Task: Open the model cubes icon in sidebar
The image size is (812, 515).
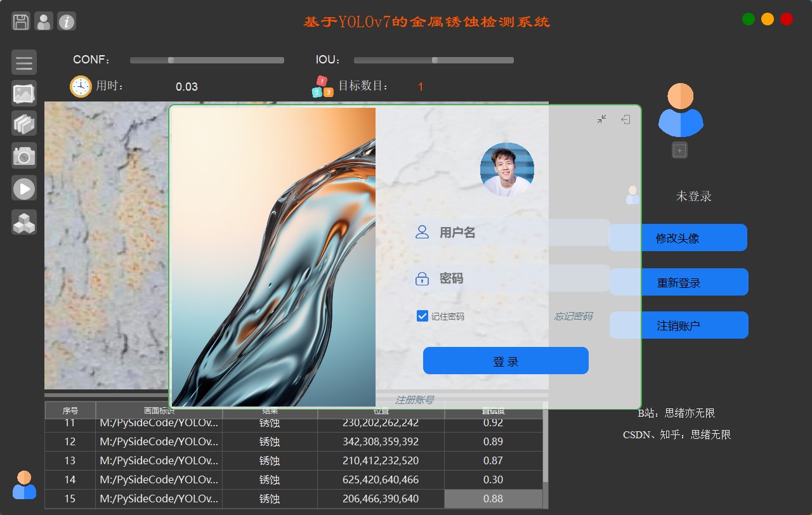Action: click(x=24, y=222)
